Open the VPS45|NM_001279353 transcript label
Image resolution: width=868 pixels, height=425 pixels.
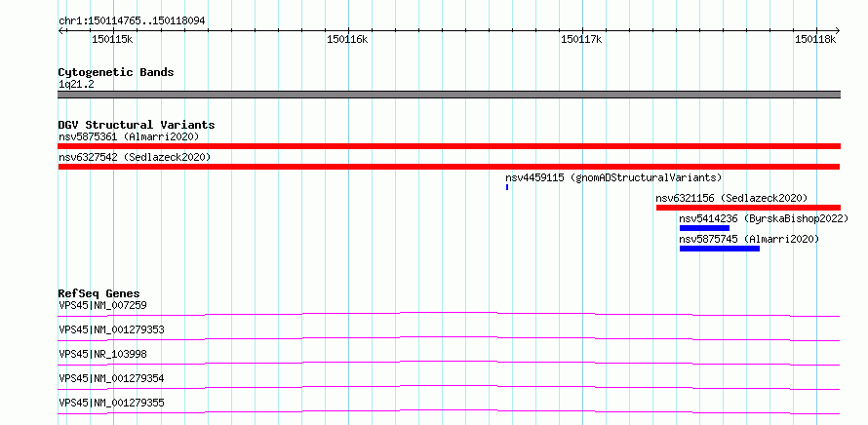click(111, 329)
